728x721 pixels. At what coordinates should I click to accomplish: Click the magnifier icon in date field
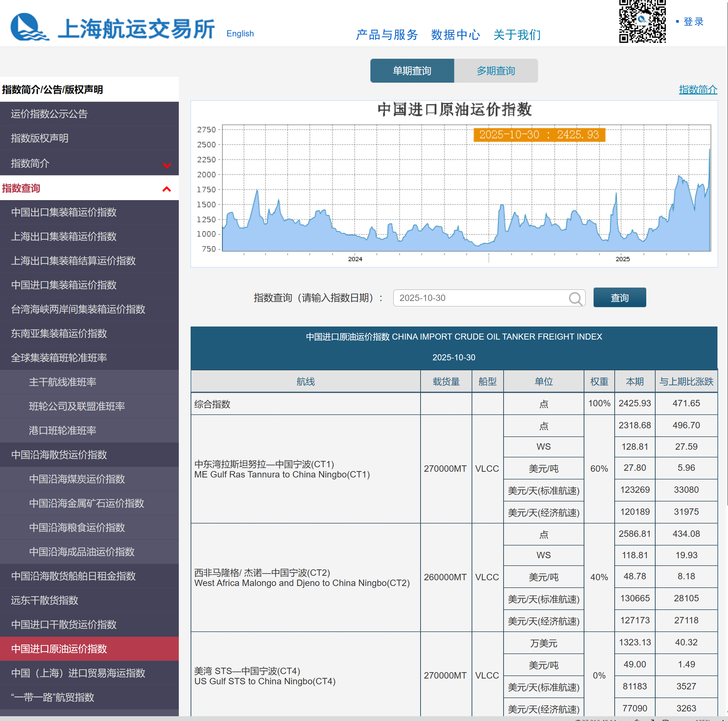click(x=575, y=298)
